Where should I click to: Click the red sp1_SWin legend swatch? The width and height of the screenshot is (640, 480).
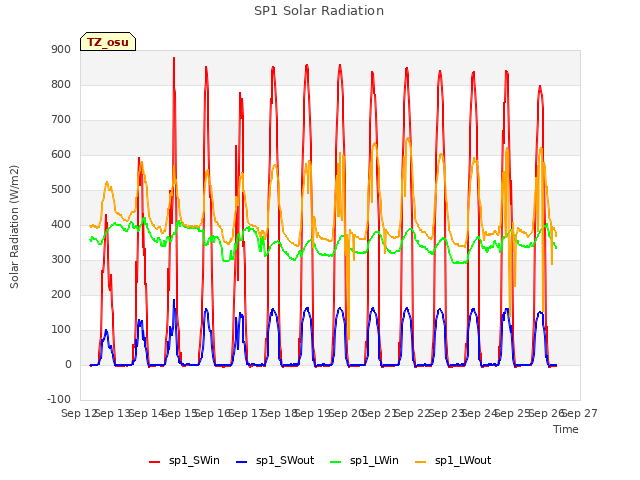pyautogui.click(x=155, y=462)
